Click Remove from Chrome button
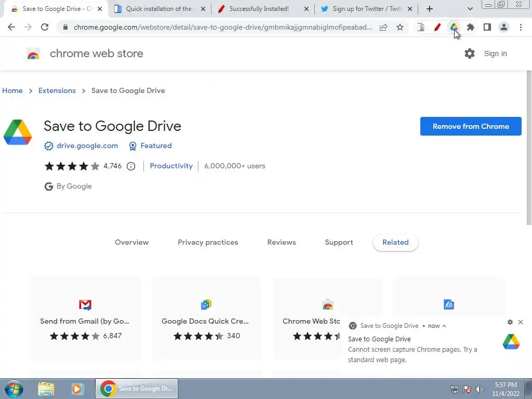Image resolution: width=532 pixels, height=399 pixels. (x=471, y=126)
